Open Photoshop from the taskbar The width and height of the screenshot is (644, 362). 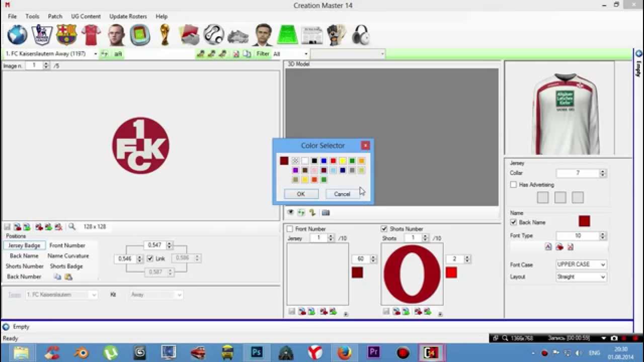click(257, 352)
